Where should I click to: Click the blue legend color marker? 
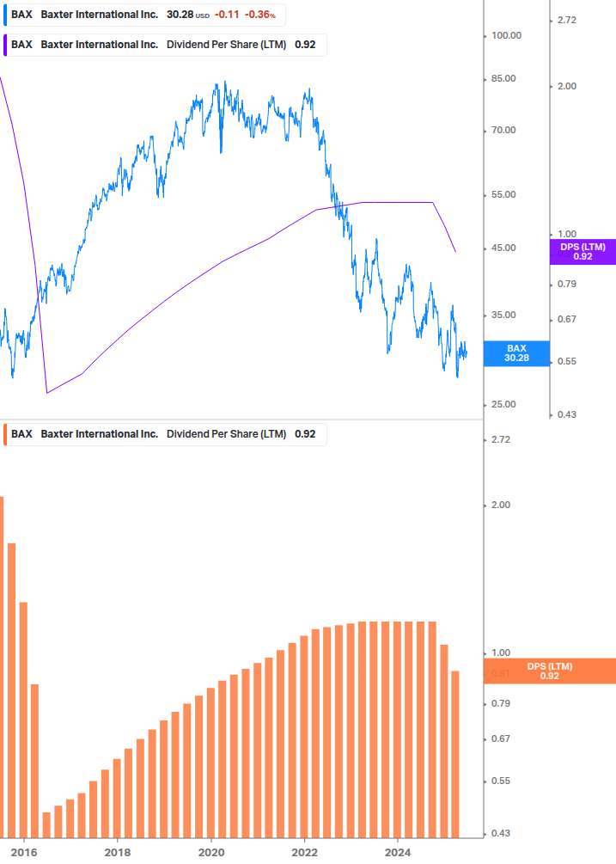coord(5,15)
